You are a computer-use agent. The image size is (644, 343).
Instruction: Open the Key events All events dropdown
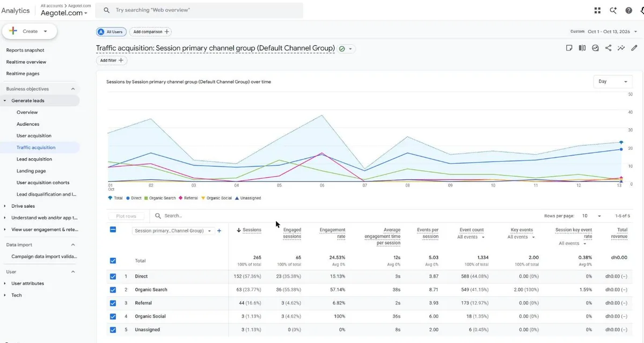coord(521,237)
